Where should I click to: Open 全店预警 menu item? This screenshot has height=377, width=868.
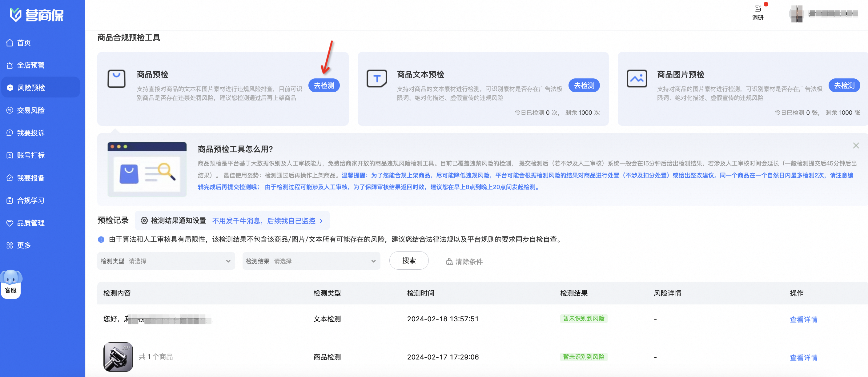pos(31,65)
